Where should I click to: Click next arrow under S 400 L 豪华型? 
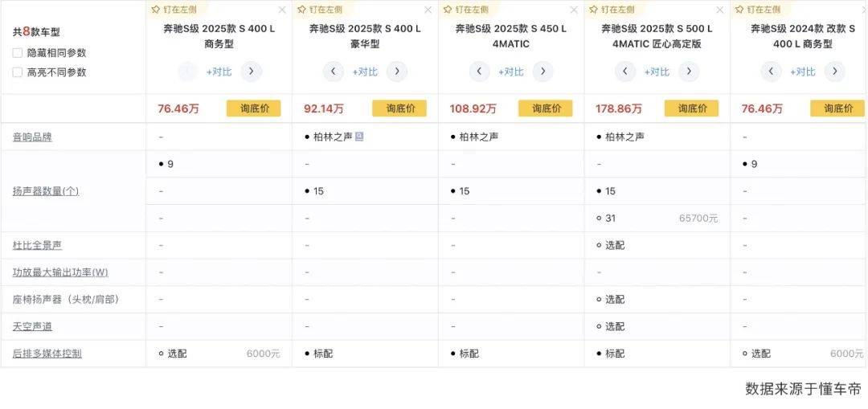coord(397,72)
